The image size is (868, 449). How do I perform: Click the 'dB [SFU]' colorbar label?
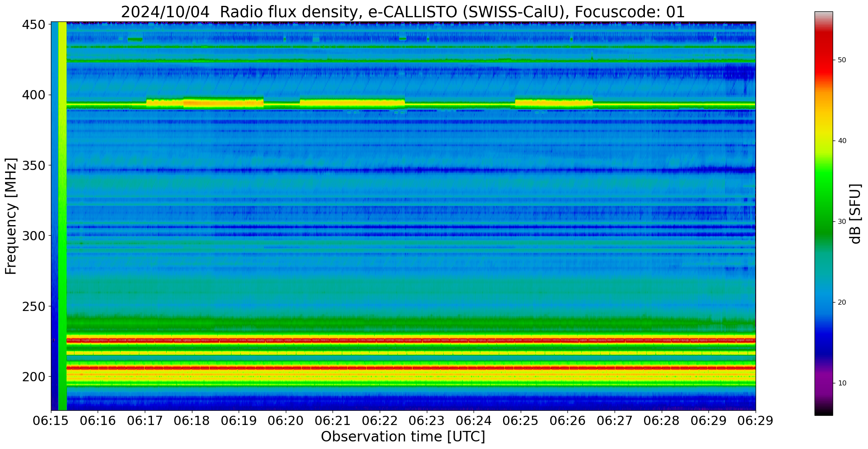855,214
